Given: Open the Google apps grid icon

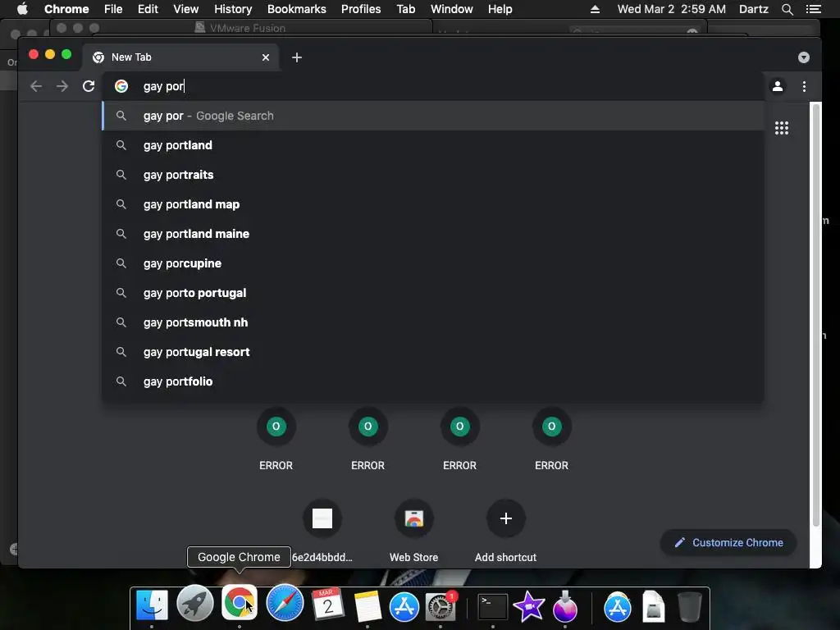Looking at the screenshot, I should [x=782, y=128].
